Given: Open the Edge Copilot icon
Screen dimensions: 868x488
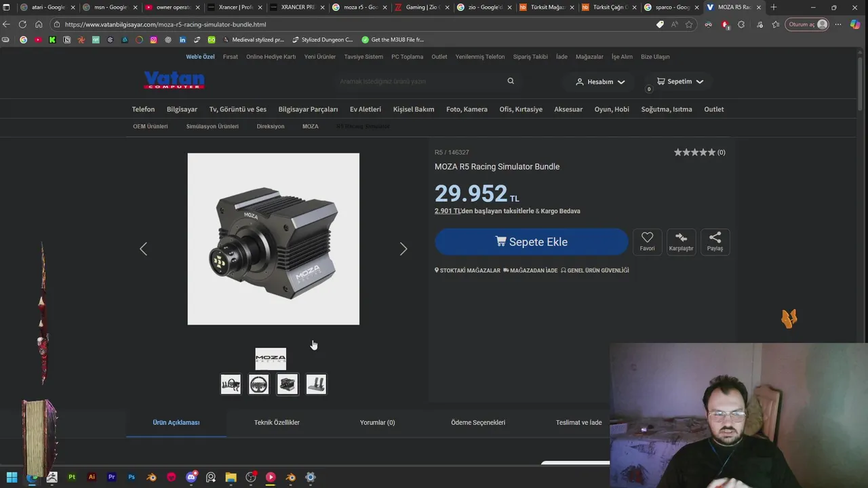Looking at the screenshot, I should tap(855, 24).
